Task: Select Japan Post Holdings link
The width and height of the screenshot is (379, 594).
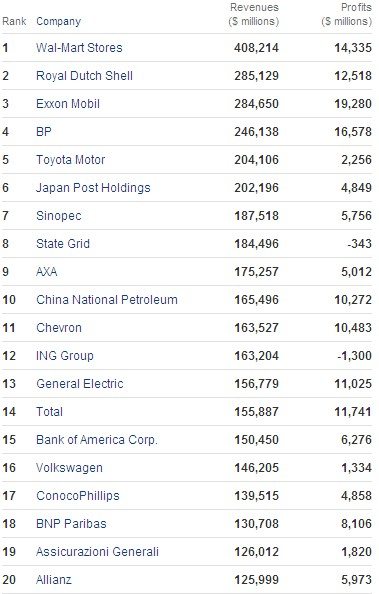Action: coord(93,188)
